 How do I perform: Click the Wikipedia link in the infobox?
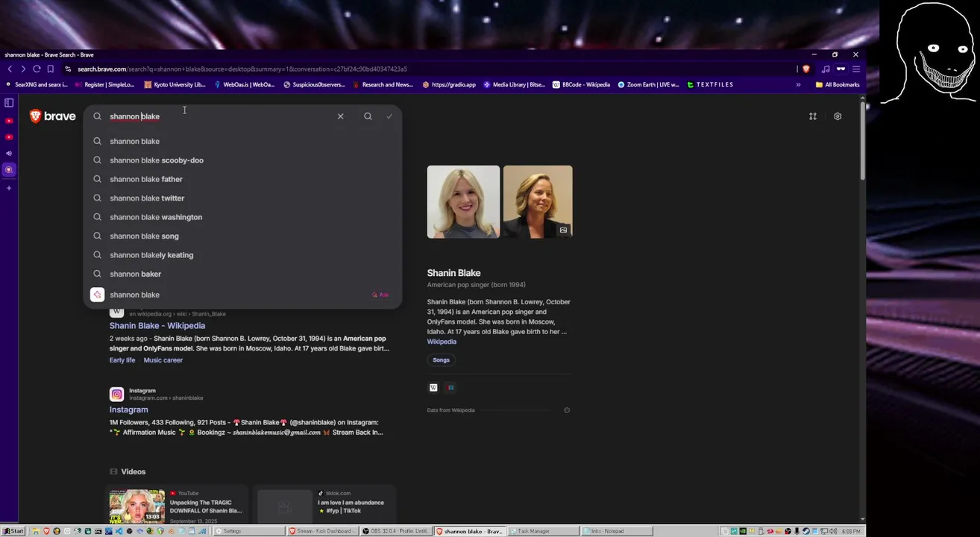coord(441,342)
